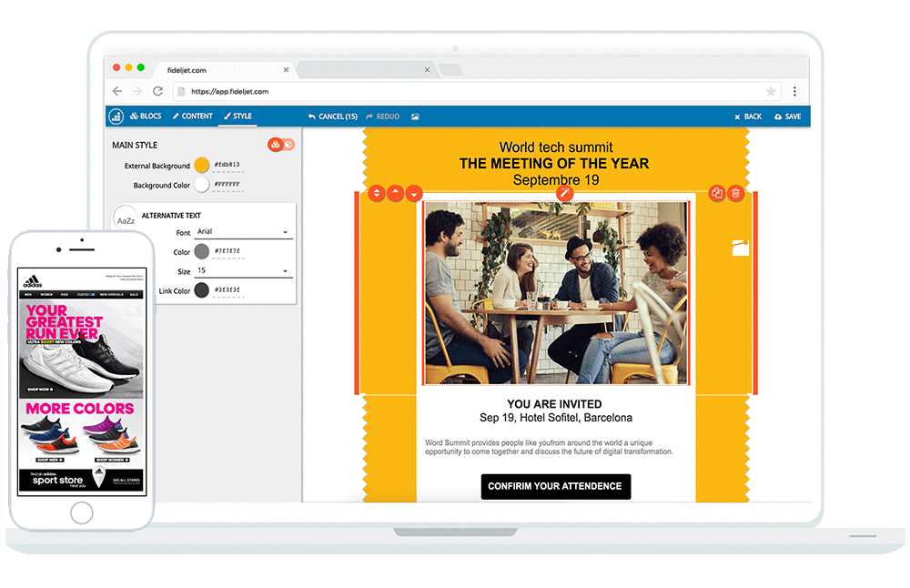Click the World tech summit title text

pos(556,147)
